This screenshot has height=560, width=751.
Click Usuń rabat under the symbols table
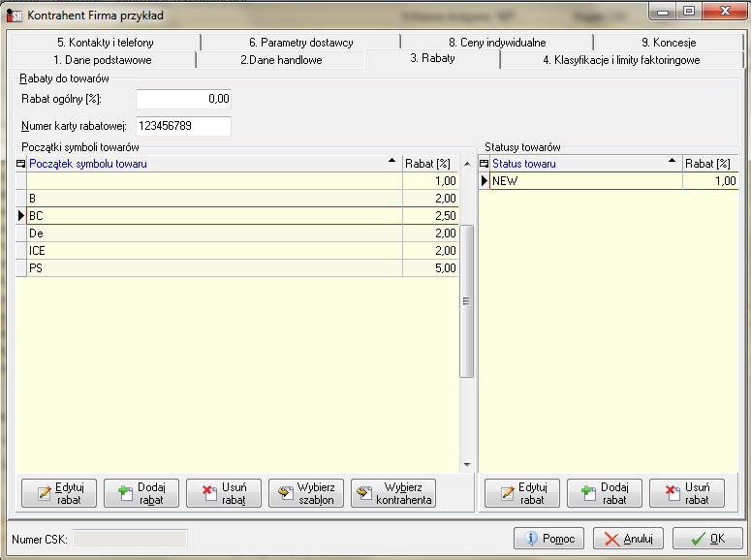coord(224,493)
